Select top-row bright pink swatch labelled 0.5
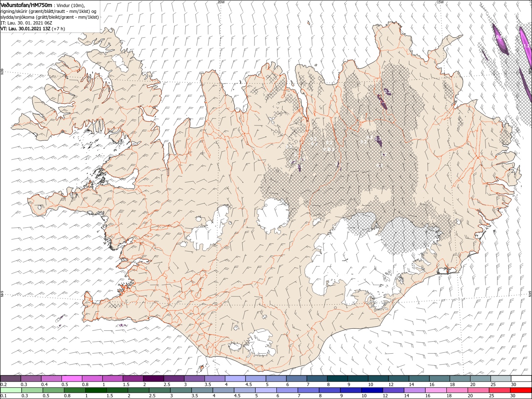The height and width of the screenshot is (399, 532). click(72, 379)
